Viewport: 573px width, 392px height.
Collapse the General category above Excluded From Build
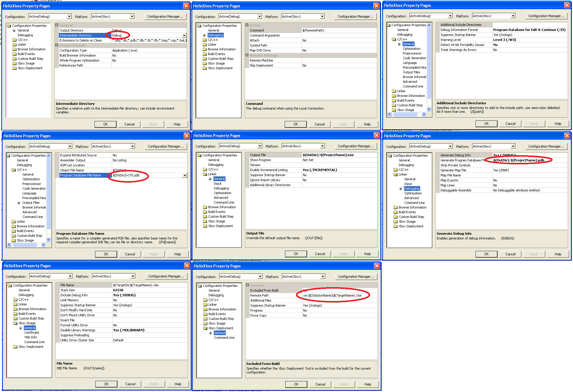[248, 285]
